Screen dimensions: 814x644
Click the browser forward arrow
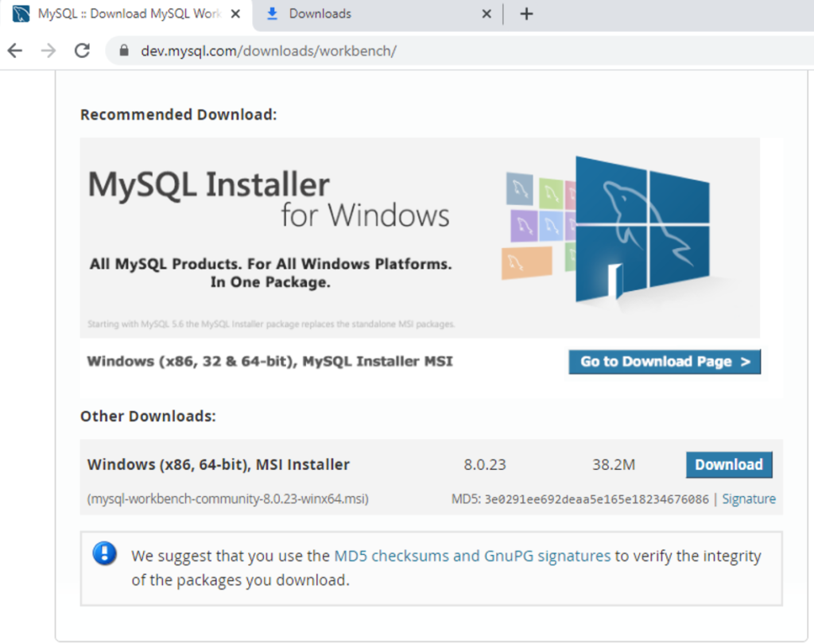[x=48, y=51]
